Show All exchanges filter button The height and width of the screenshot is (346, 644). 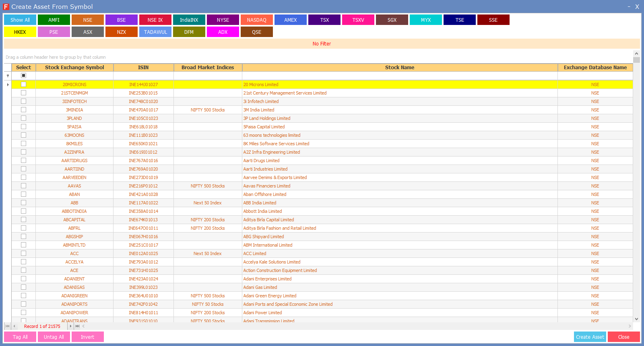point(20,20)
